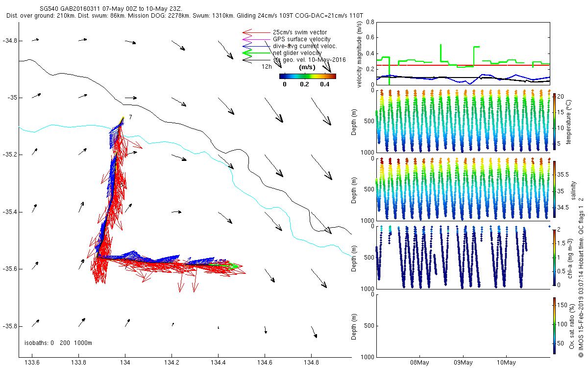Click the temperature color scale bar
588x368 pixels.
tap(554, 120)
